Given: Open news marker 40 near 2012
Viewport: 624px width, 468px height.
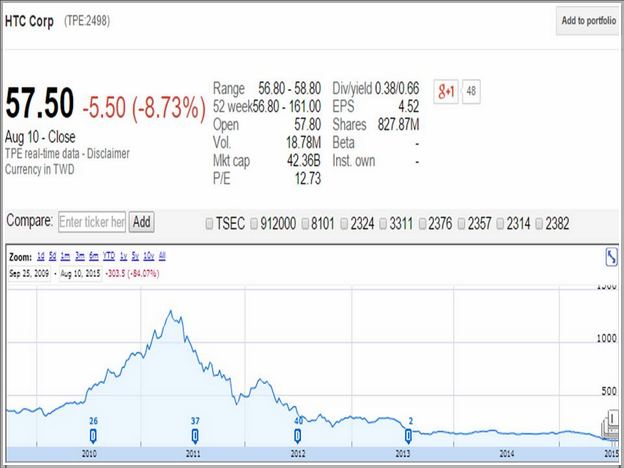Looking at the screenshot, I should click(298, 436).
